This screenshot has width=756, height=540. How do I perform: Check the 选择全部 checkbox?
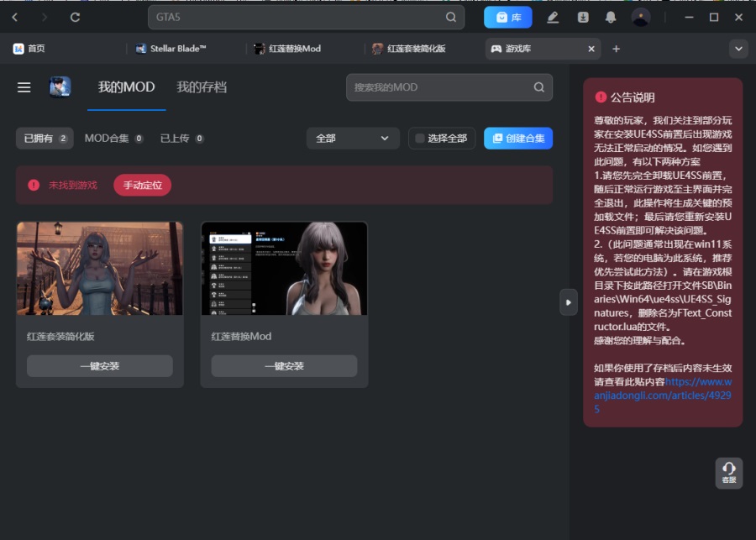pos(420,139)
